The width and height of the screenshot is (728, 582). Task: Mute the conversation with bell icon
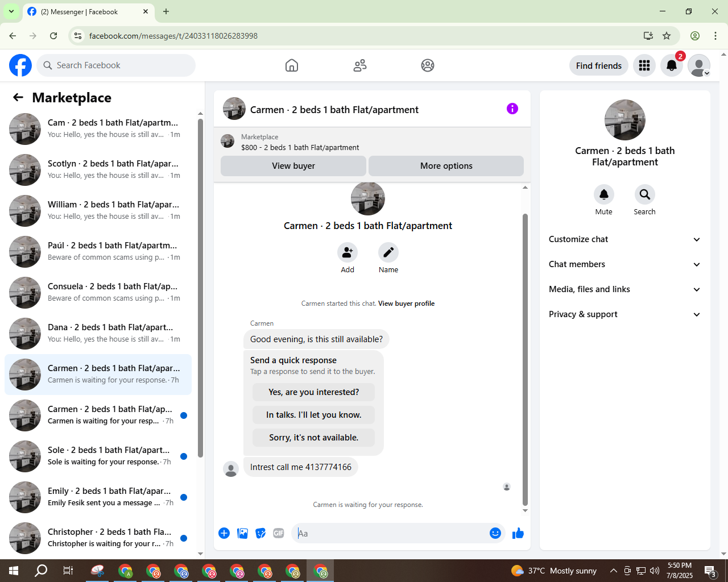tap(604, 194)
